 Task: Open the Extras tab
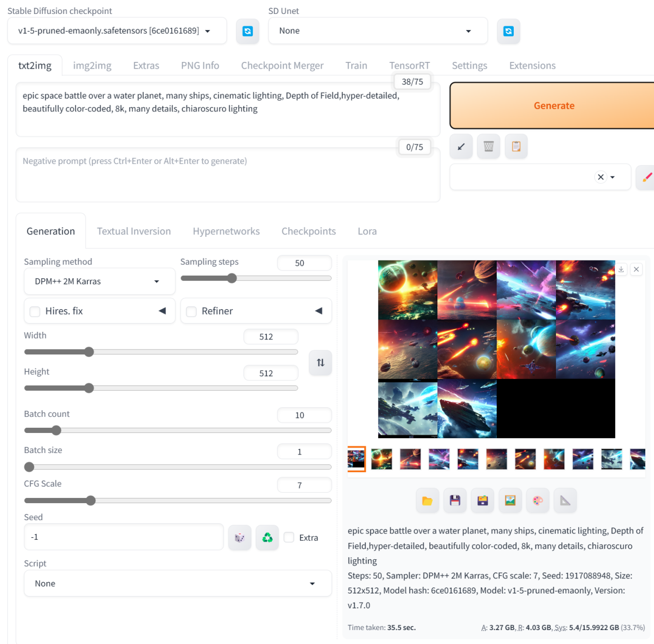(146, 66)
